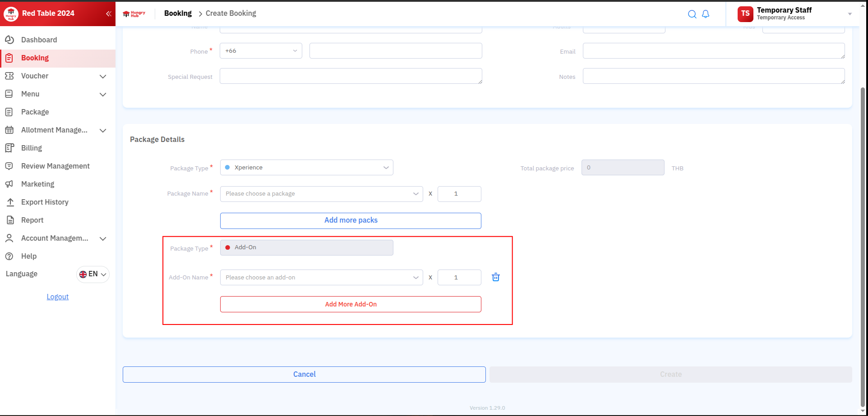Open the notifications bell icon
868x416 pixels.
pyautogui.click(x=706, y=14)
